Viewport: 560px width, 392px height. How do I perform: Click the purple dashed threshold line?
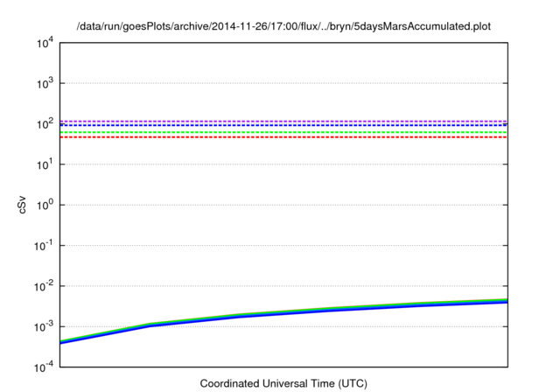tap(283, 122)
